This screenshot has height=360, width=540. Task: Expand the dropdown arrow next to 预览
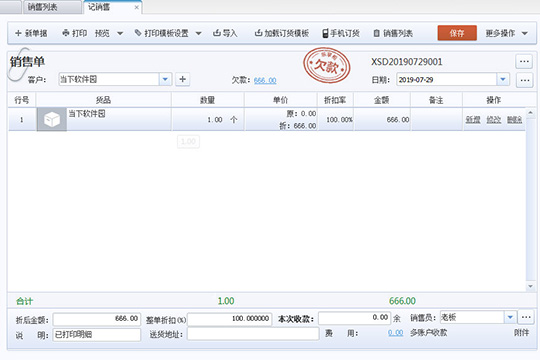[x=120, y=33]
